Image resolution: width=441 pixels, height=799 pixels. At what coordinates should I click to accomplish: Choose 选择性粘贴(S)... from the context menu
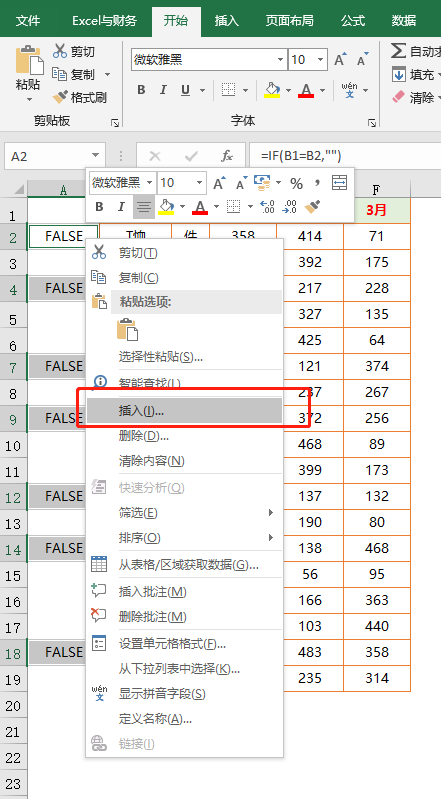[x=184, y=357]
